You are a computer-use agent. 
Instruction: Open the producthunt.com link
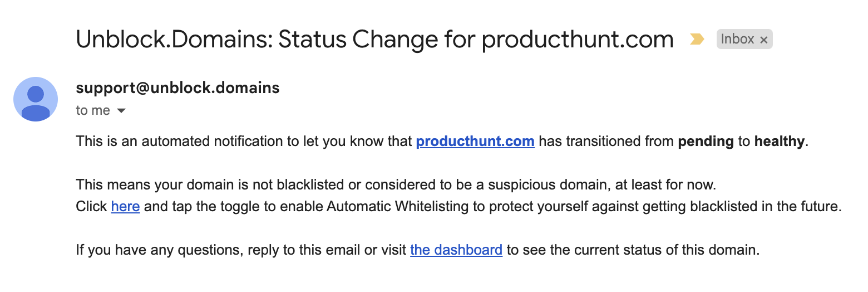475,141
